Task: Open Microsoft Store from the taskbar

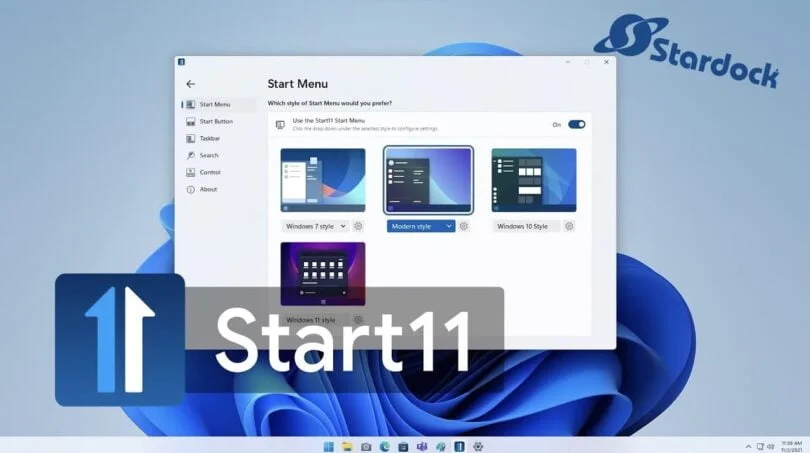Action: point(403,446)
